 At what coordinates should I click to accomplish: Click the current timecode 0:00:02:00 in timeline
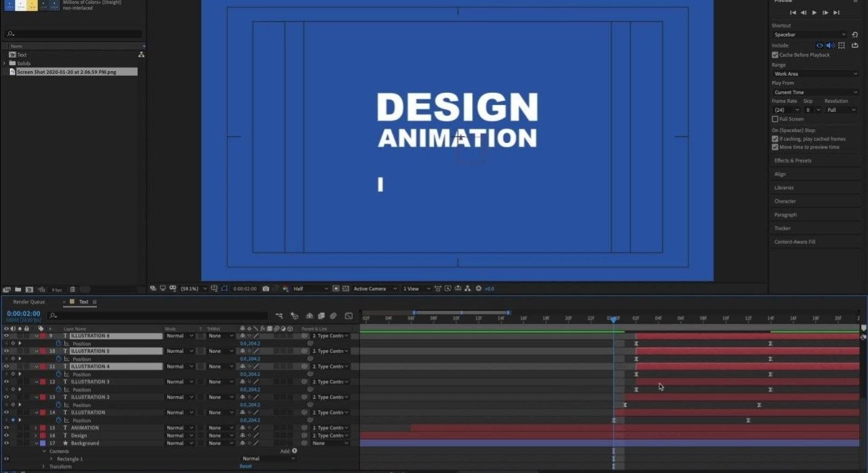pyautogui.click(x=24, y=314)
